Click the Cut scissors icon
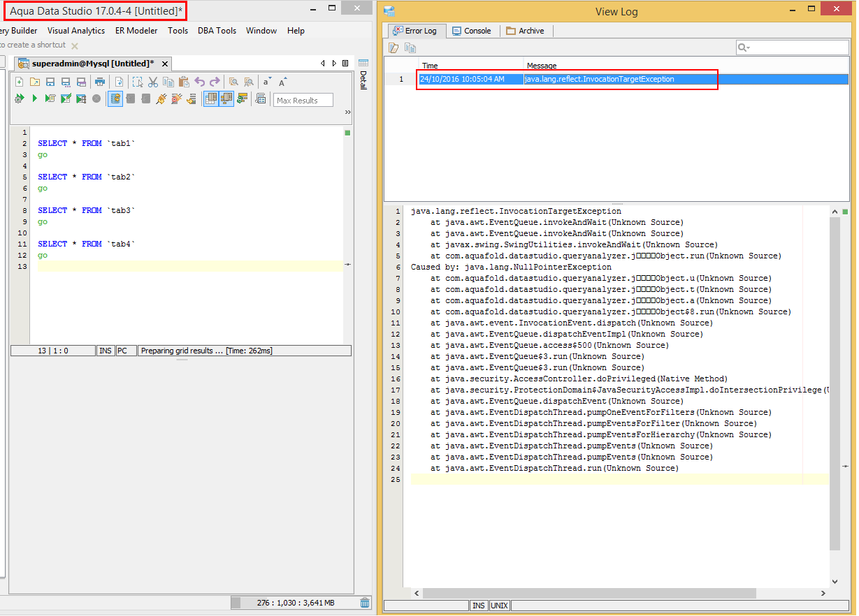 pyautogui.click(x=152, y=82)
